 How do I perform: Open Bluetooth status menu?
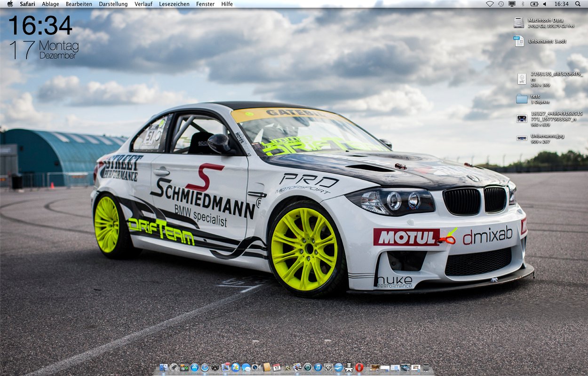click(x=523, y=4)
